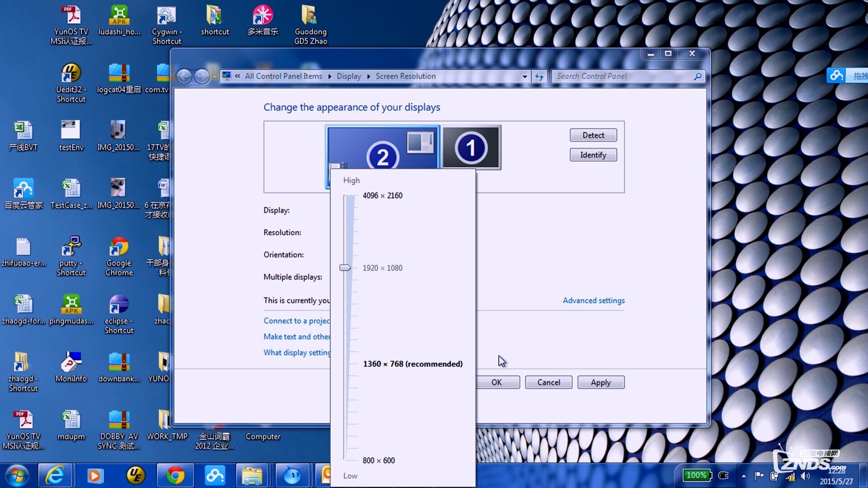Click the Windows Start button
This screenshot has height=488, width=868.
17,475
